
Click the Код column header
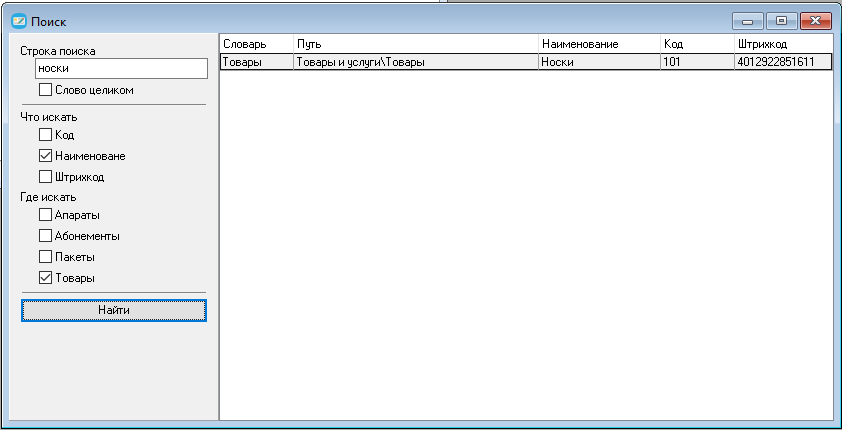pyautogui.click(x=698, y=44)
